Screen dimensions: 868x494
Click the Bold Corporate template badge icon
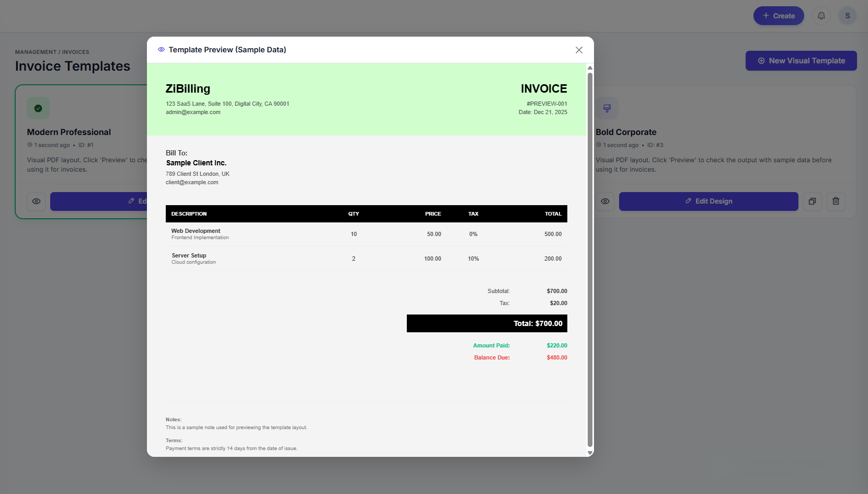(607, 108)
